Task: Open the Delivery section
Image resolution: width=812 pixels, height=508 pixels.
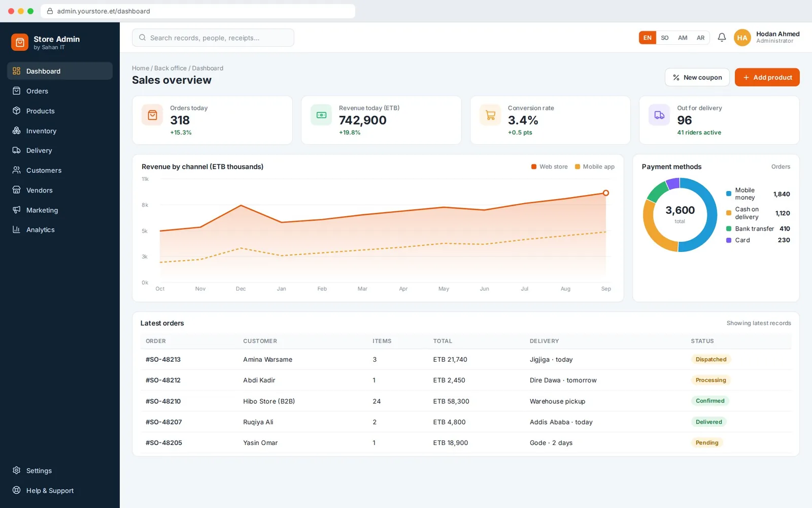Action: (x=60, y=150)
